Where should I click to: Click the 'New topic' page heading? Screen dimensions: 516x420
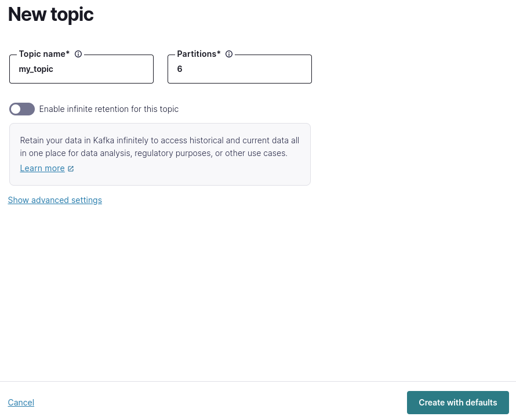coord(51,15)
